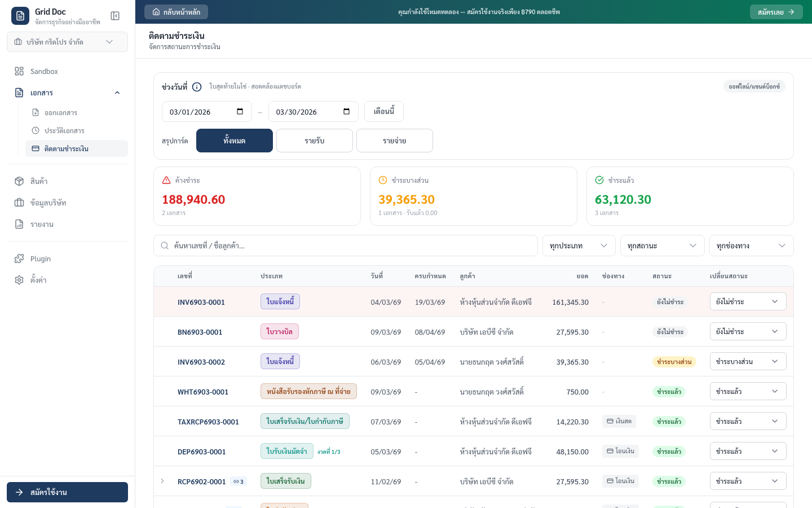The image size is (812, 508).
Task: Select the ทั้งหมด summary filter
Action: coord(234,141)
